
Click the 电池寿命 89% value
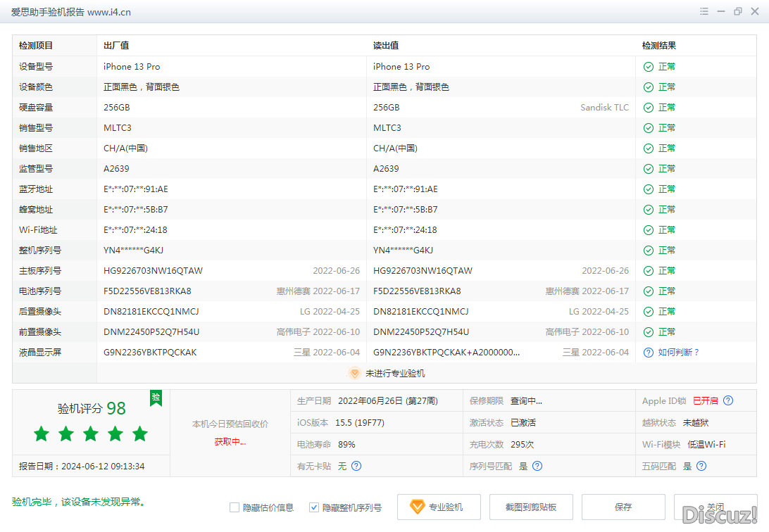coord(346,444)
